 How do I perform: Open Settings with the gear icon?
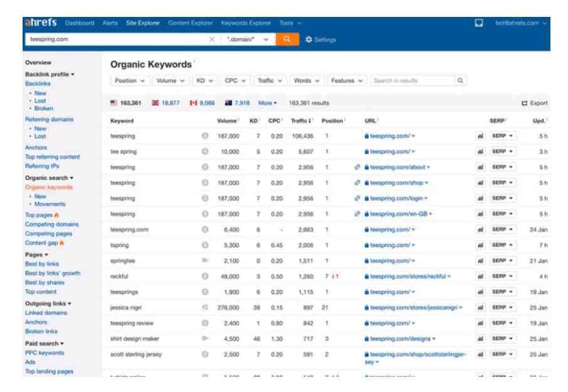tap(321, 39)
